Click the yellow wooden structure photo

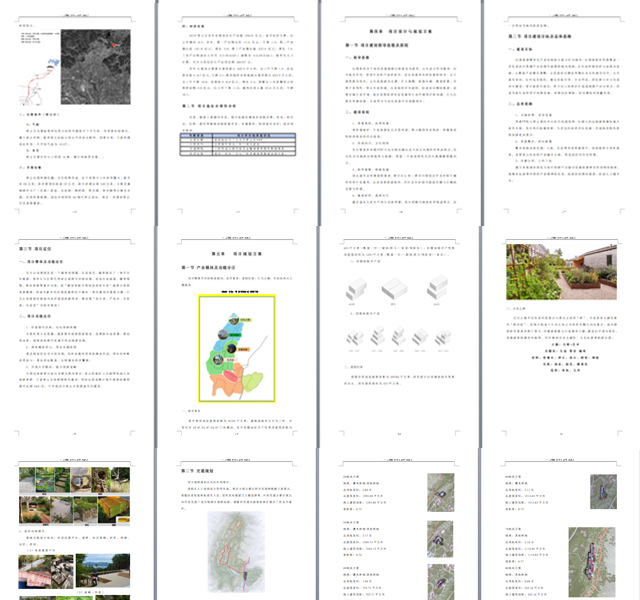(114, 509)
